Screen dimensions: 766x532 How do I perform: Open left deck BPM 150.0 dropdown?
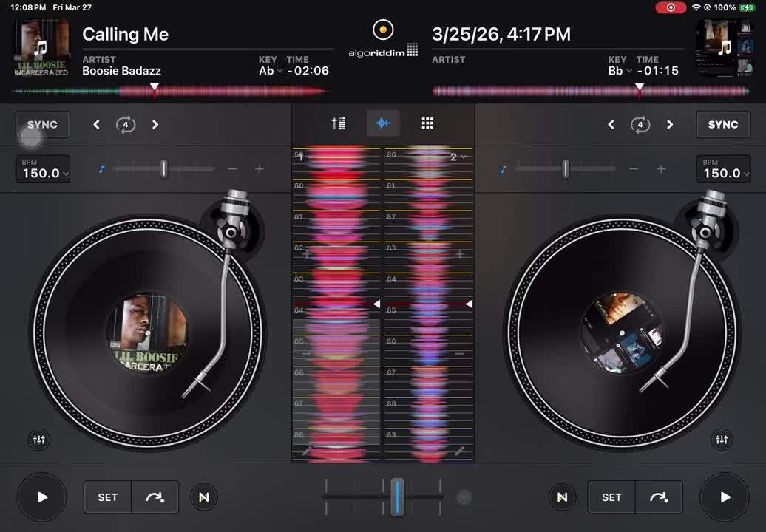[43, 169]
